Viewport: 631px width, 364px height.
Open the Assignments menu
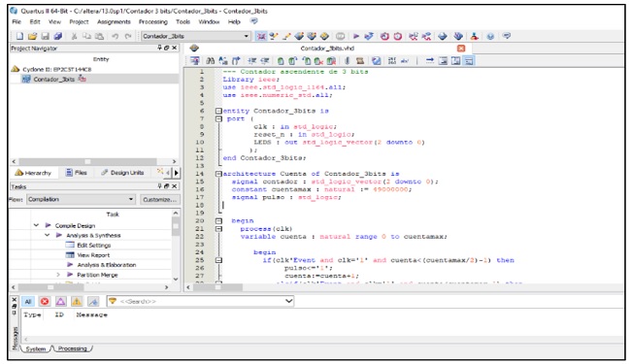click(x=114, y=21)
